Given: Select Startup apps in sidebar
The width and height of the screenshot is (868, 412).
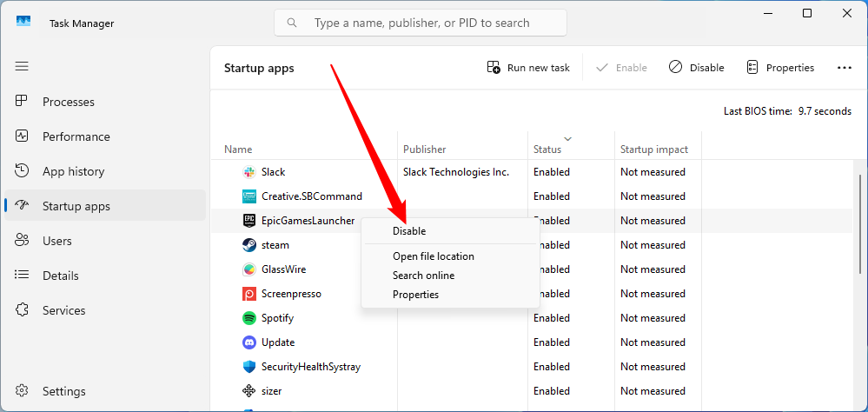Looking at the screenshot, I should [105, 206].
